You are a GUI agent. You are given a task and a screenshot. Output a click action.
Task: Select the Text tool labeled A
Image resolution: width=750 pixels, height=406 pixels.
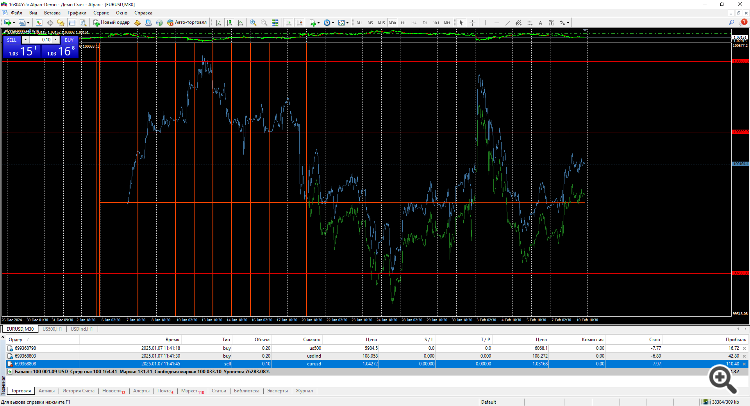[540, 22]
